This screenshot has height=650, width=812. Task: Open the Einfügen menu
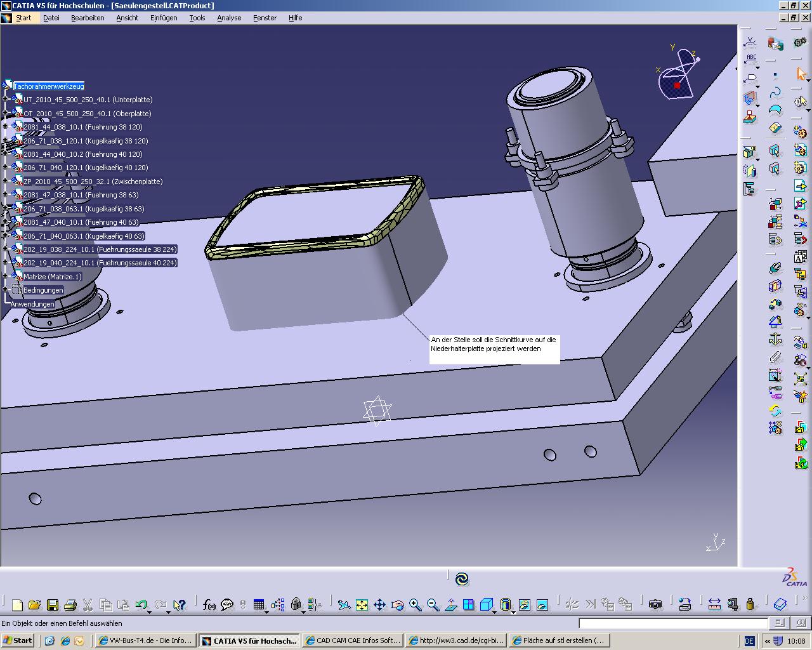pyautogui.click(x=164, y=18)
